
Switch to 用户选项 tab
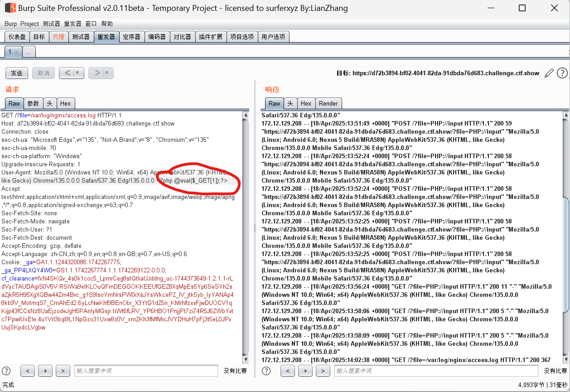pyautogui.click(x=273, y=37)
